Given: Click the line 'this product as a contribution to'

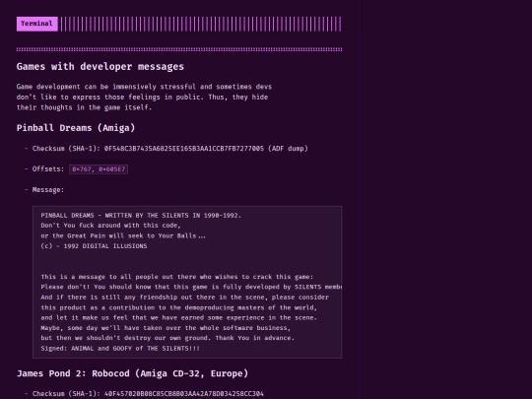Looking at the screenshot, I should click(x=178, y=307).
